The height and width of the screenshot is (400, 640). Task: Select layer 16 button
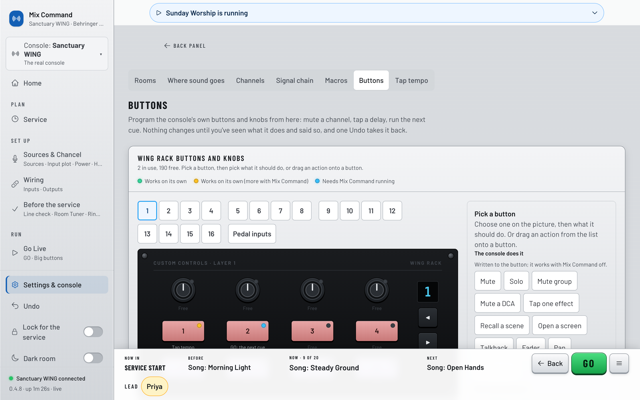coord(211,234)
